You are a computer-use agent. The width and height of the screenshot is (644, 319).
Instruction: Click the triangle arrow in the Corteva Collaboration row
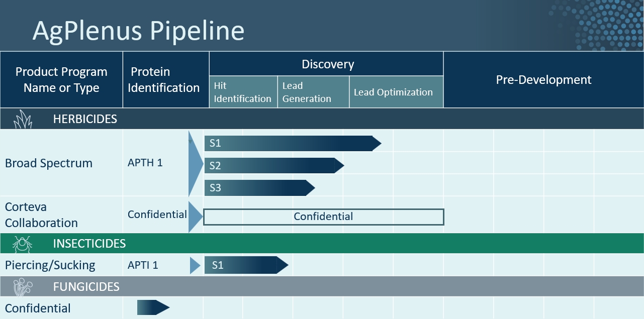click(195, 217)
